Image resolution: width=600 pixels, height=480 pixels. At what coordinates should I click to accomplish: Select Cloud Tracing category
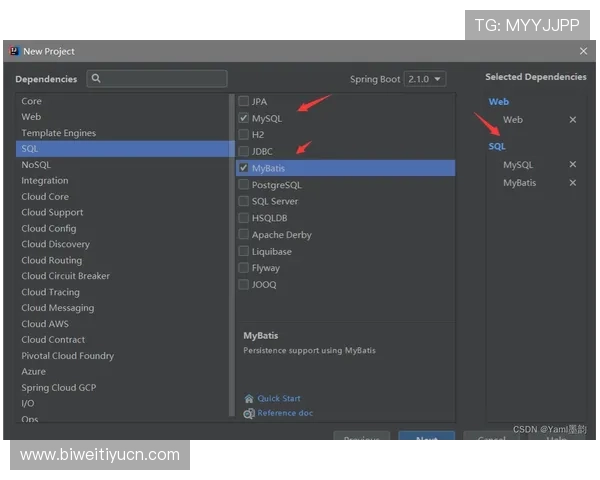(x=122, y=292)
